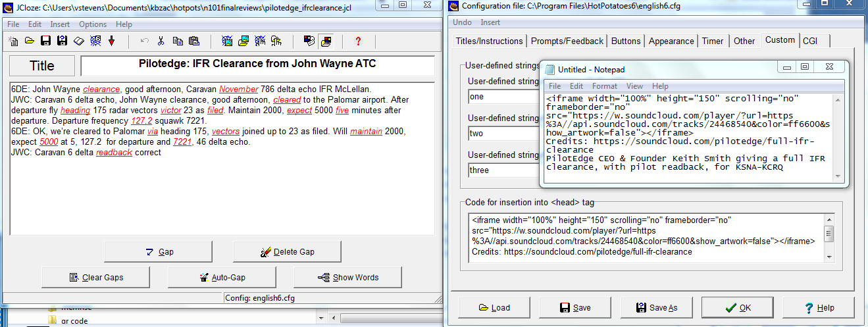The height and width of the screenshot is (327, 868).
Task: Click the Clear Gaps button
Action: tap(95, 278)
